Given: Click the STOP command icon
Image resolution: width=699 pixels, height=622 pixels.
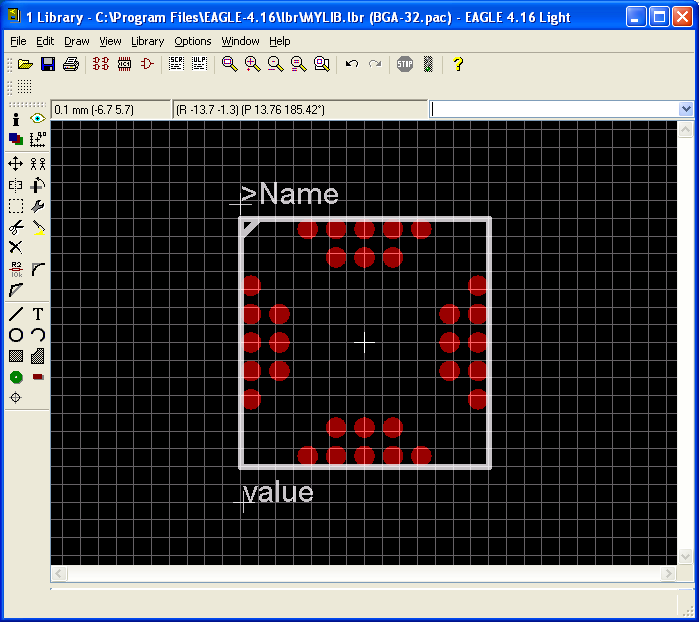Looking at the screenshot, I should click(x=405, y=64).
